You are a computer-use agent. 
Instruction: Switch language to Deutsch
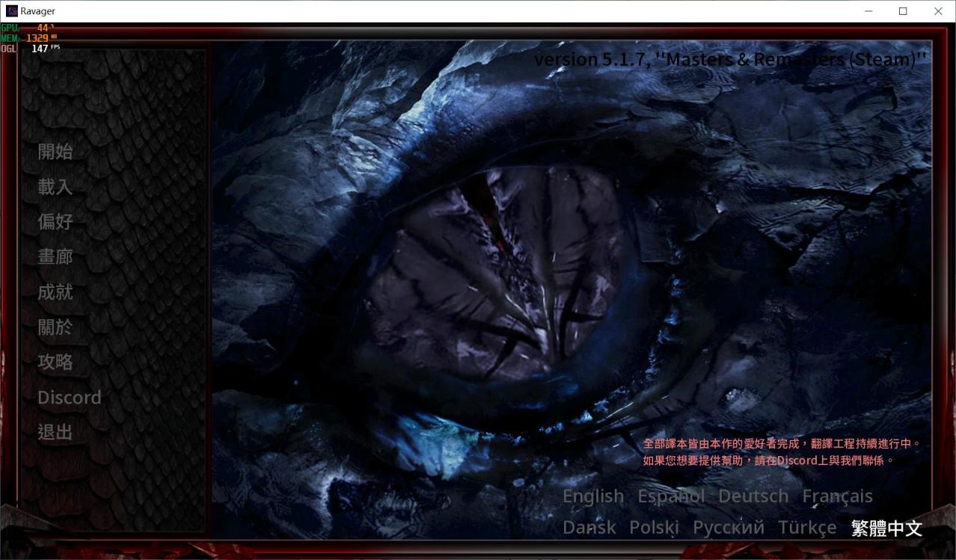click(x=753, y=496)
